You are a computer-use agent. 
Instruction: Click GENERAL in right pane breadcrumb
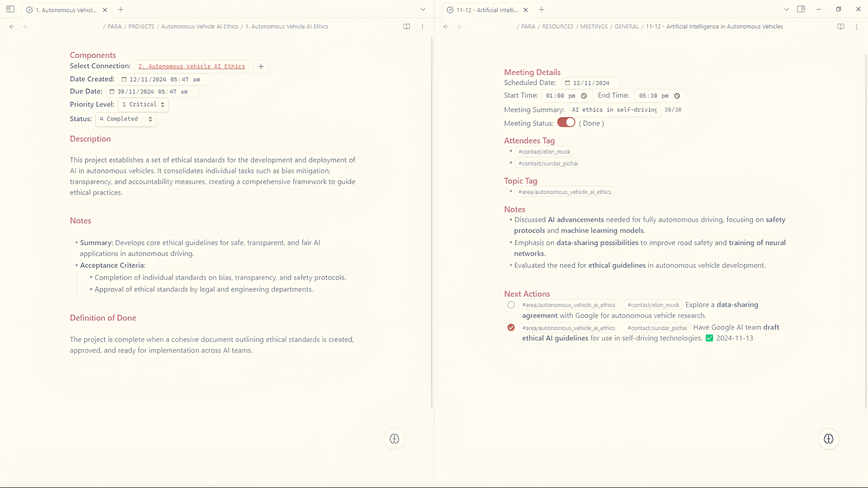click(626, 26)
